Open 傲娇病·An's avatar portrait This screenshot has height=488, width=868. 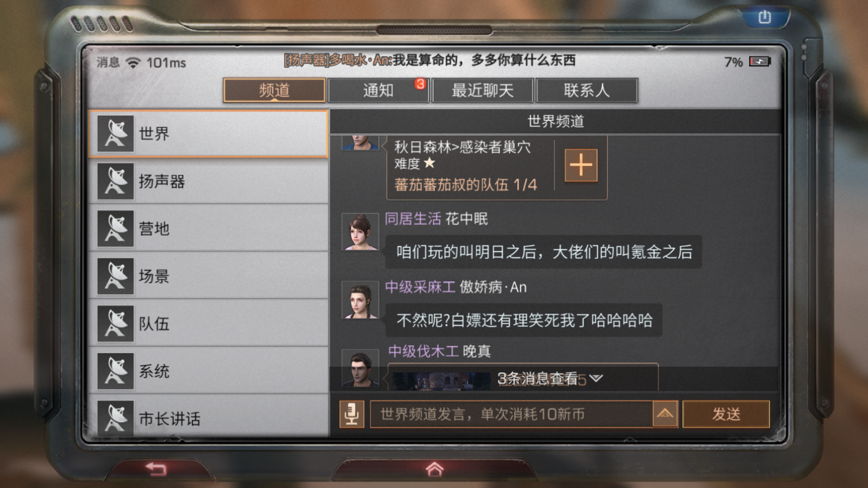(360, 300)
